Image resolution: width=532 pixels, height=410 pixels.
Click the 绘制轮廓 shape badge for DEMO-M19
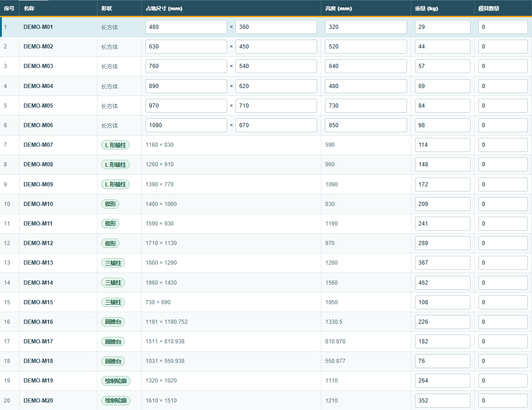[116, 381]
